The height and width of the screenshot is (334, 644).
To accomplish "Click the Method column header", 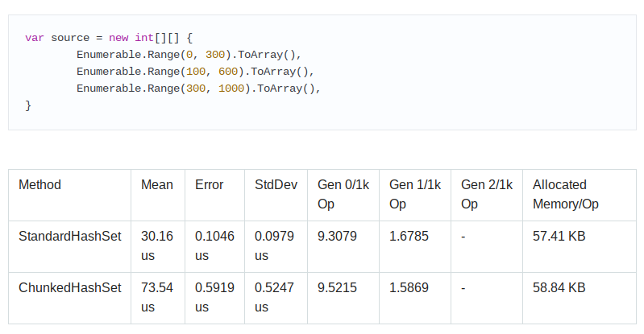I will tap(40, 185).
